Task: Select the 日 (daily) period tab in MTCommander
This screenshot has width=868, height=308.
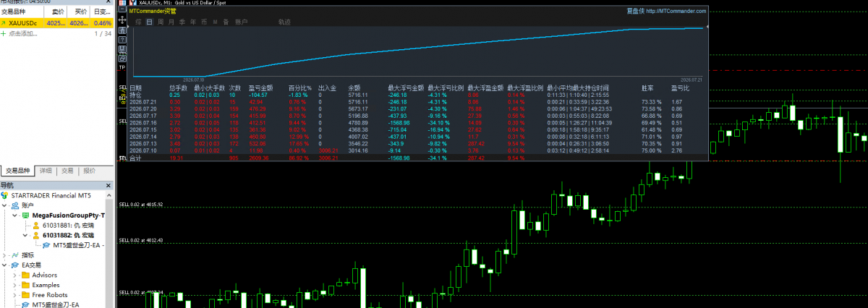Action: pos(150,22)
